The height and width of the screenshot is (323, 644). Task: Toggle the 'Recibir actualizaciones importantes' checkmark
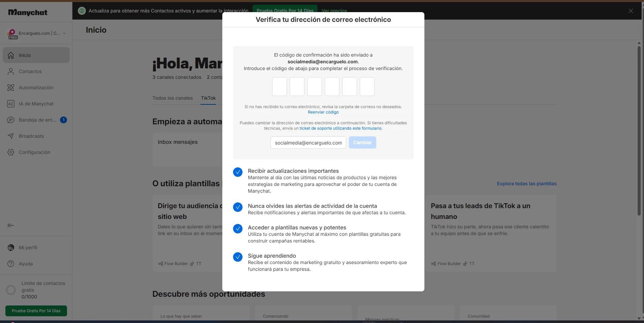pos(238,172)
